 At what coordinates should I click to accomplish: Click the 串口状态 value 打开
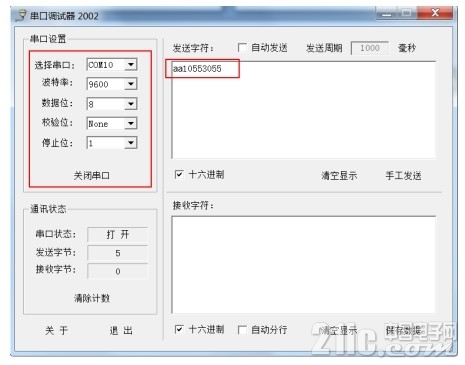(117, 234)
